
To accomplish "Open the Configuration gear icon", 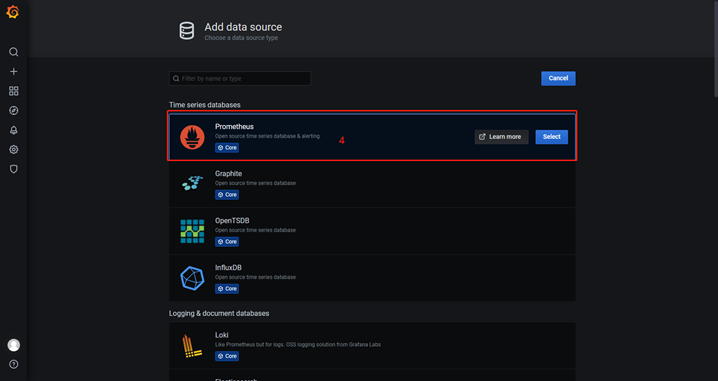I will tap(14, 149).
